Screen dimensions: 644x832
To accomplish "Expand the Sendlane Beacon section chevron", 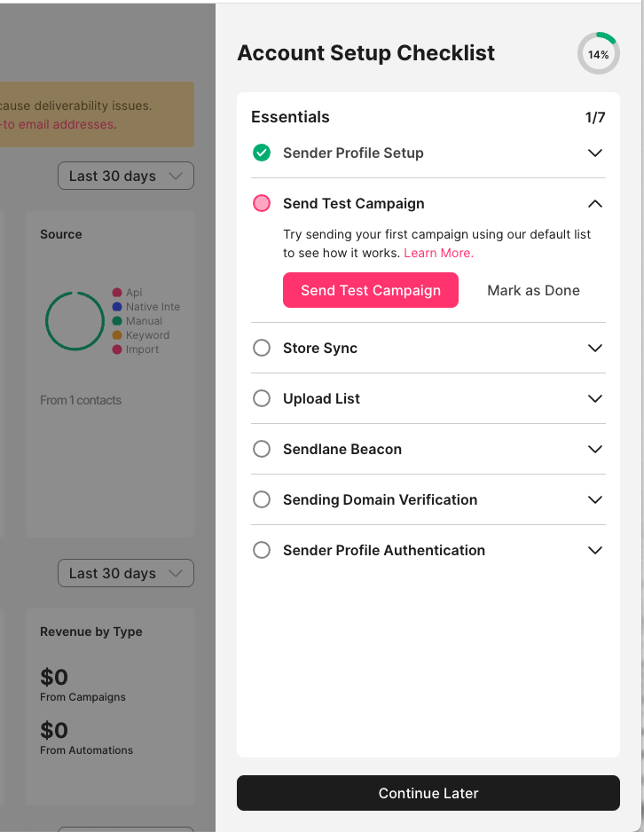I will click(595, 449).
